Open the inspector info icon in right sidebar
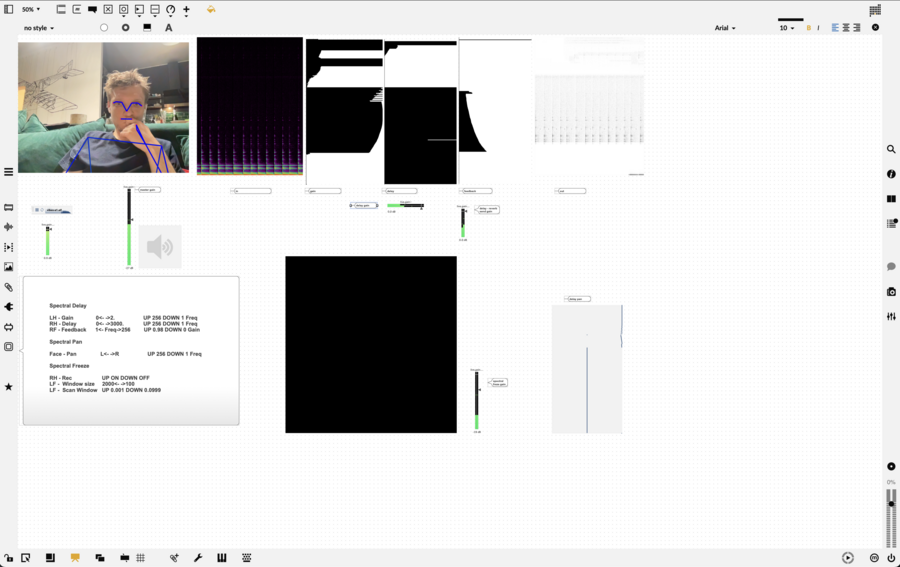The width and height of the screenshot is (900, 567). [891, 174]
